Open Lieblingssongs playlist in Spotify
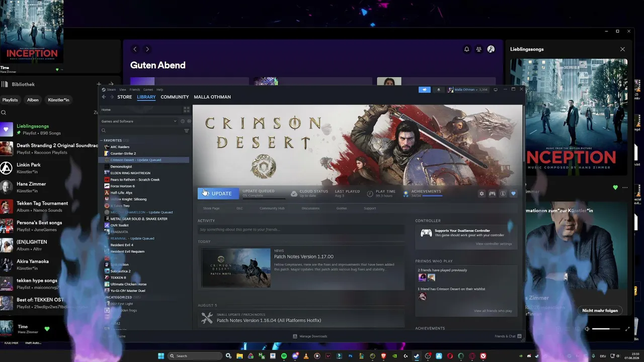 49,129
